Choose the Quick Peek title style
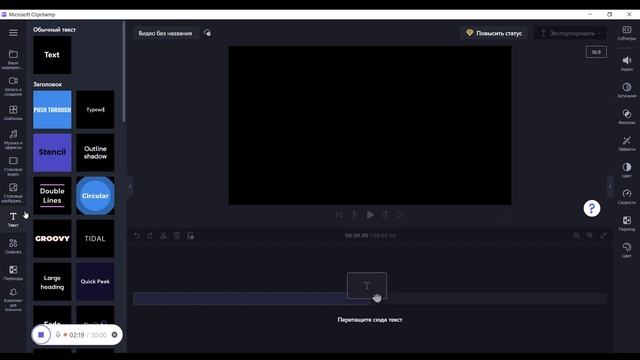The height and width of the screenshot is (360, 640). pyautogui.click(x=95, y=282)
